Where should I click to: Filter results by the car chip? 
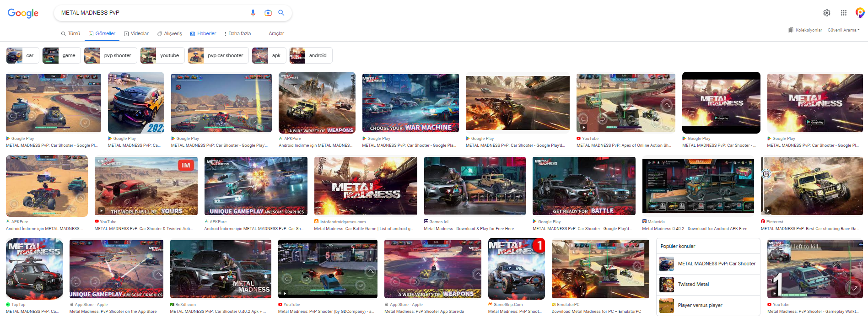pyautogui.click(x=22, y=55)
